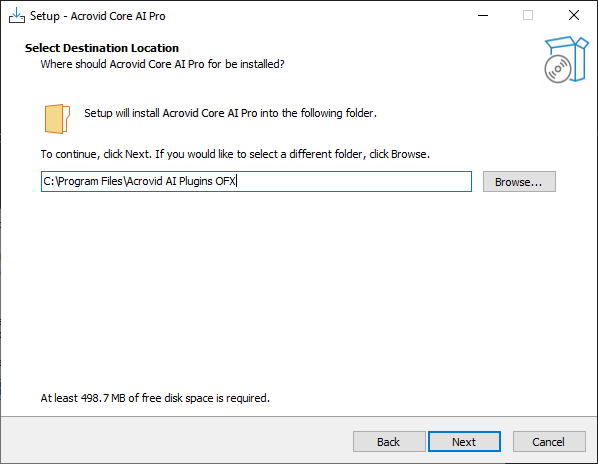Click the 'Setup - Acrovid Core AI Pro' title text
Image resolution: width=598 pixels, height=464 pixels.
pos(98,16)
